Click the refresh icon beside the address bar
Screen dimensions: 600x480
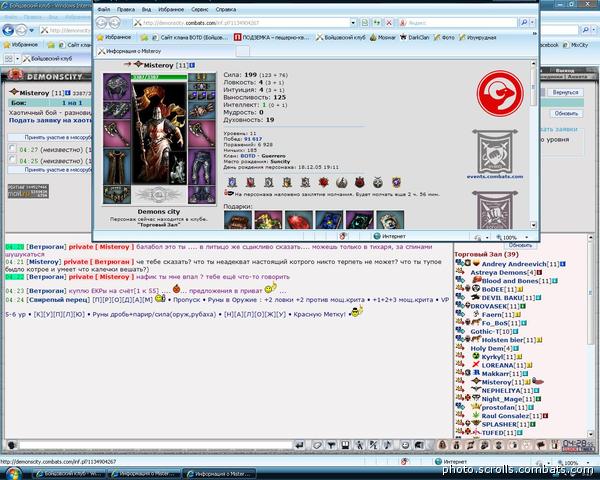pos(377,23)
